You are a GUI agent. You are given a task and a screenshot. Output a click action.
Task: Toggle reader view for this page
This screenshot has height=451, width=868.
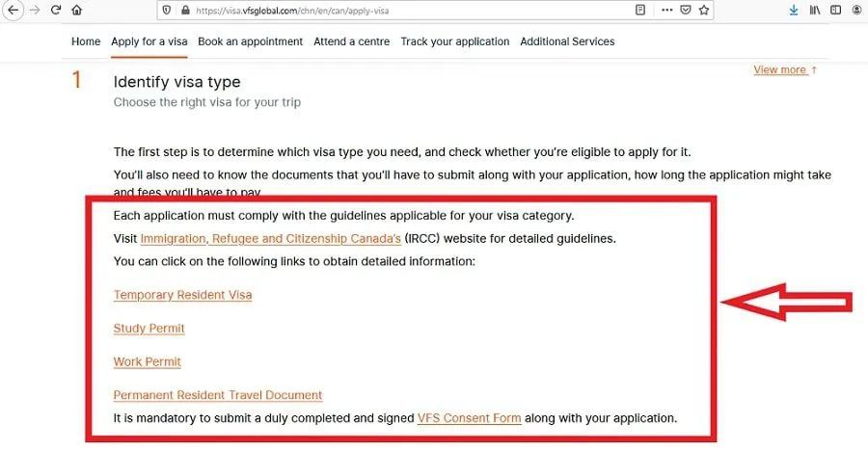click(x=640, y=11)
